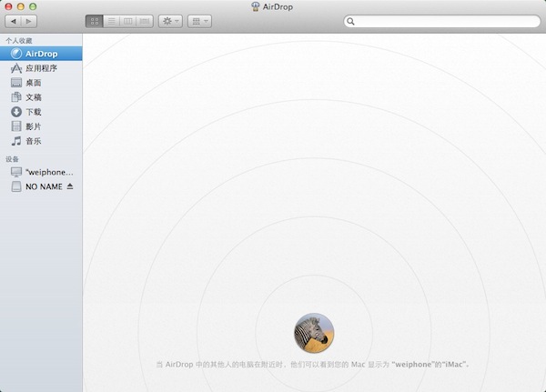Select the NO NAME volume
This screenshot has width=546, height=392.
pos(43,186)
